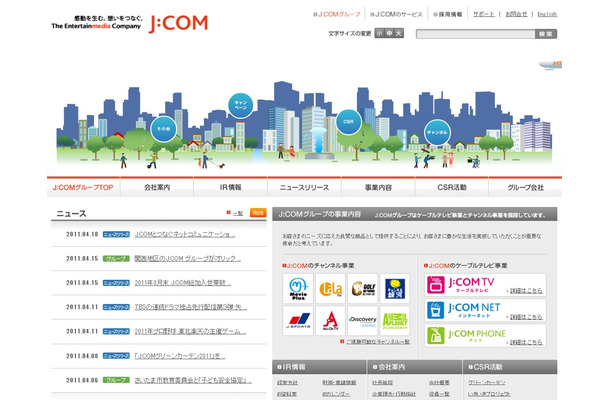Set text size to medium (中)
610x400 pixels.
coord(389,33)
